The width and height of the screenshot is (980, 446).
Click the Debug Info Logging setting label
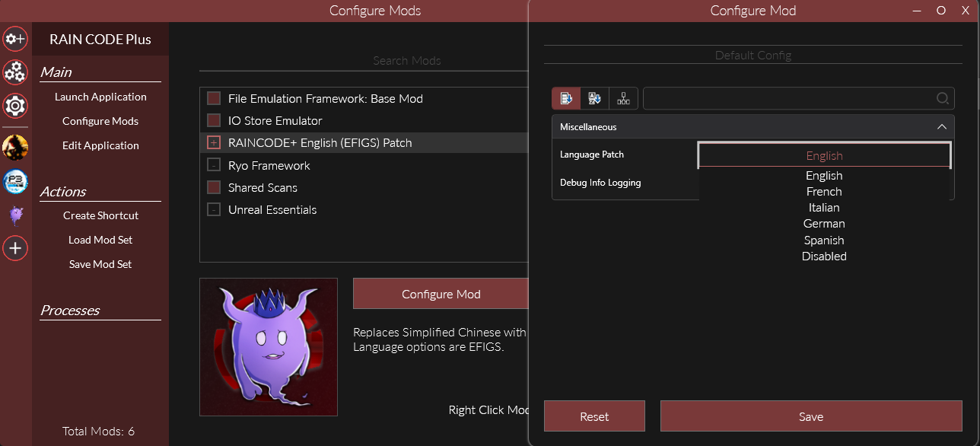point(600,183)
